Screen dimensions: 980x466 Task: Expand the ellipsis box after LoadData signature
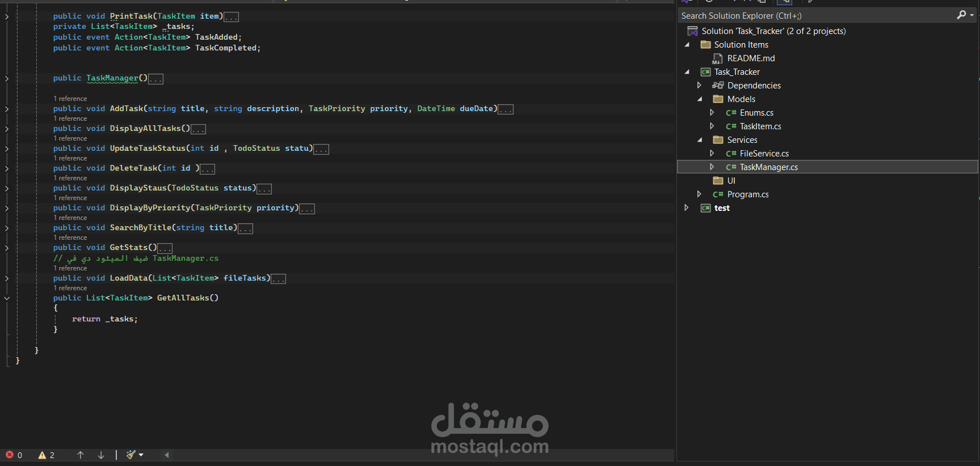coord(279,279)
